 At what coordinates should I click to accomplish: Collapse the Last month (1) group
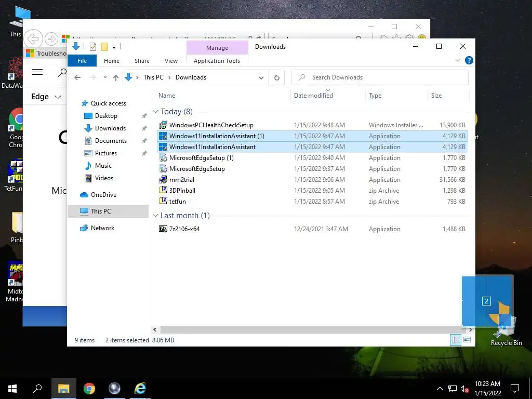point(155,216)
